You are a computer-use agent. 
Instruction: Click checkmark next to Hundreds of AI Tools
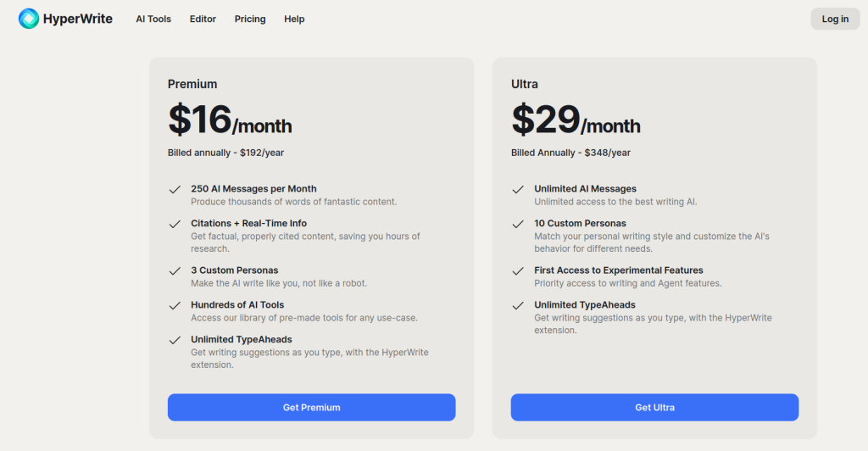[175, 305]
